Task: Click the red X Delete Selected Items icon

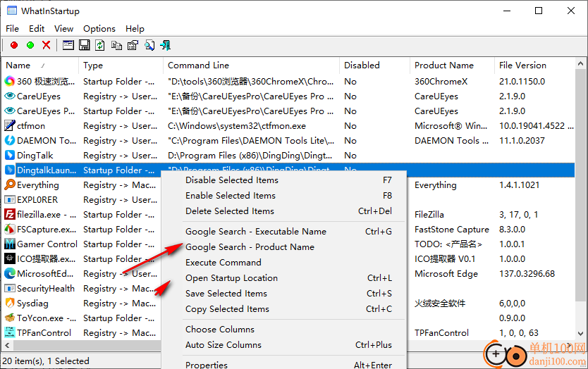Action: [47, 45]
